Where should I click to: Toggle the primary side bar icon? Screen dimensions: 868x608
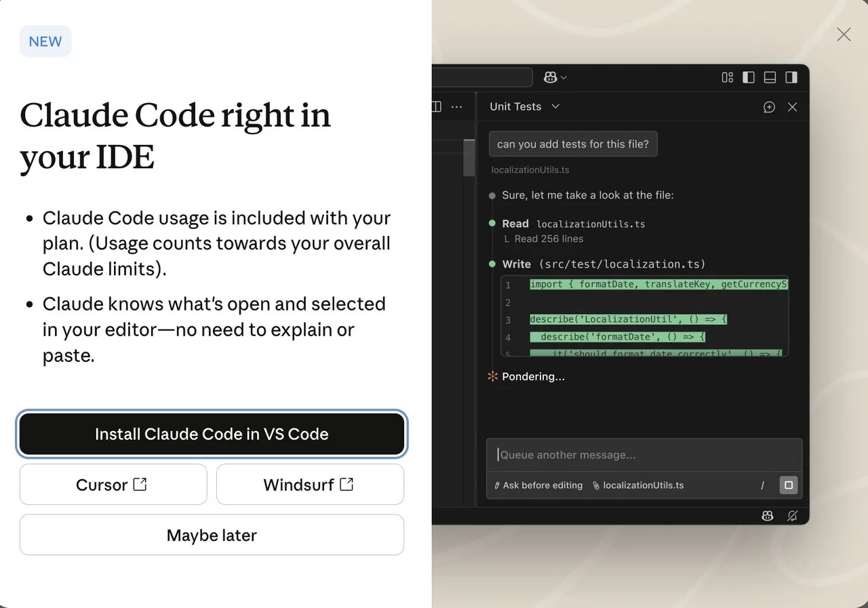coord(749,77)
